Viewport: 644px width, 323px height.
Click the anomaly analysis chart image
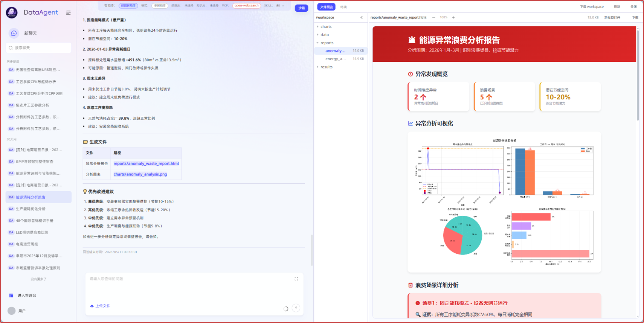tap(504, 202)
